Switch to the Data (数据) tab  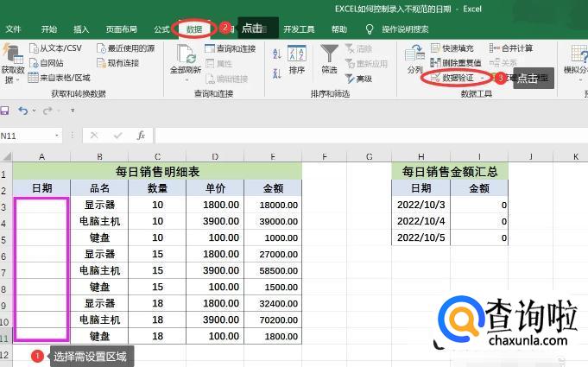pyautogui.click(x=194, y=29)
